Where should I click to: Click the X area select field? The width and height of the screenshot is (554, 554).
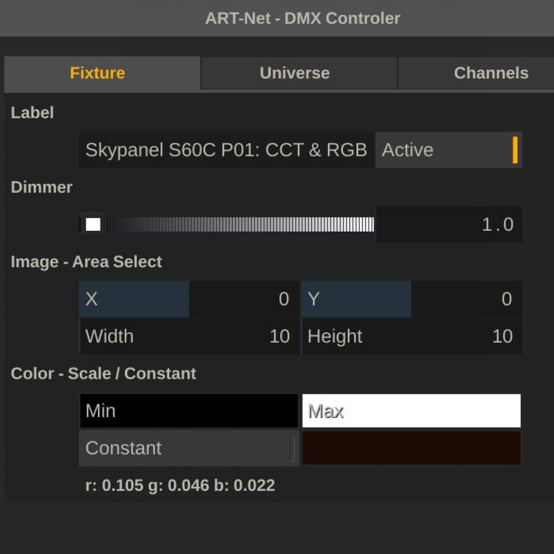[x=189, y=299]
